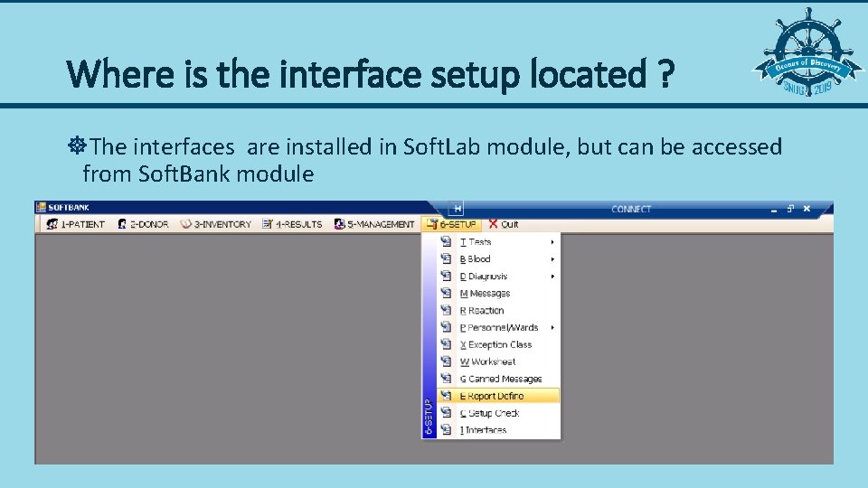
Task: Click the icon beside Exception Class
Action: coord(446,344)
